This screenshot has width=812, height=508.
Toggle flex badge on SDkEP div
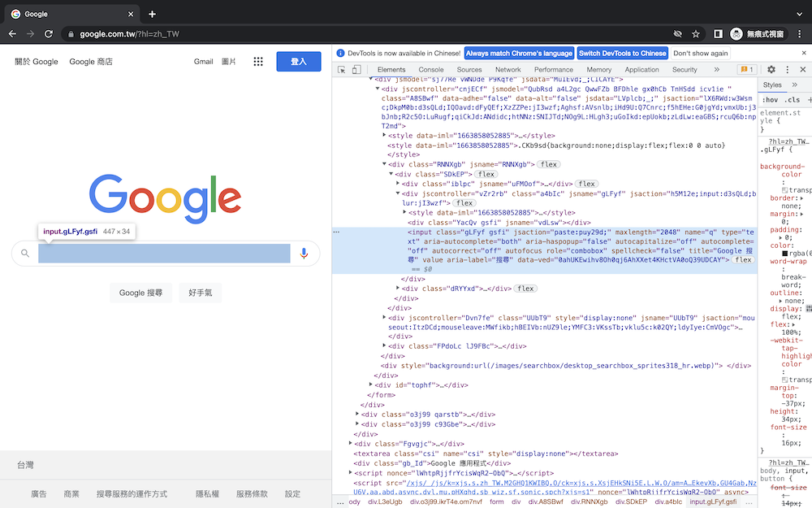pos(486,174)
